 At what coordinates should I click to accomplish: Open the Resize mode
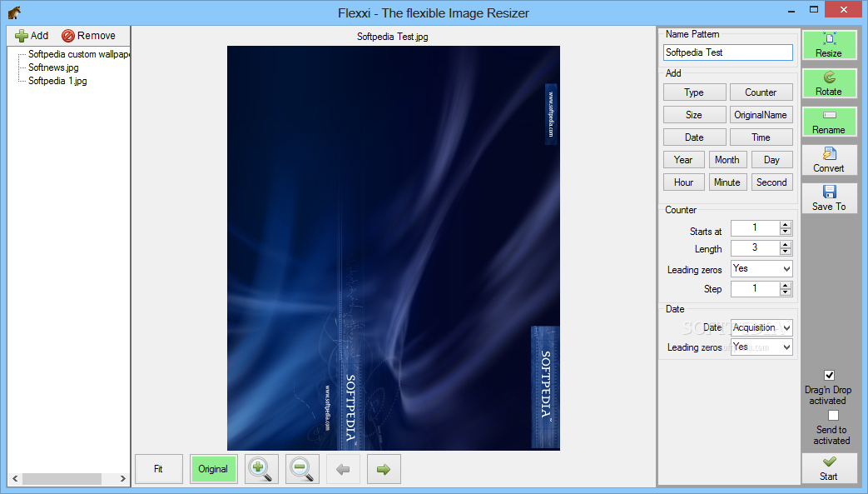coord(829,45)
